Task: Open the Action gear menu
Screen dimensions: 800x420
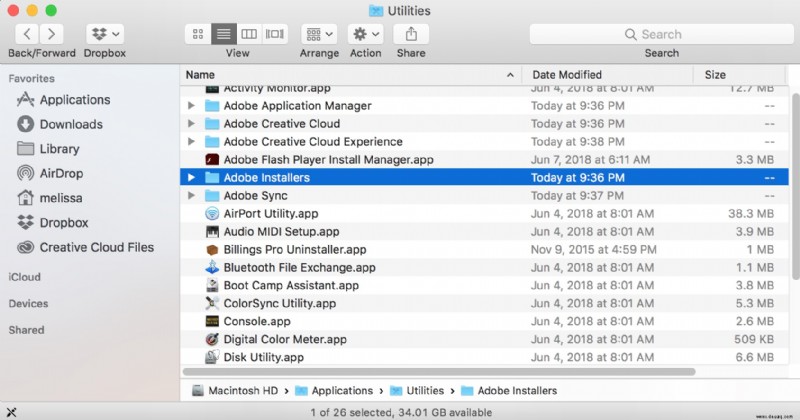Action: [365, 34]
